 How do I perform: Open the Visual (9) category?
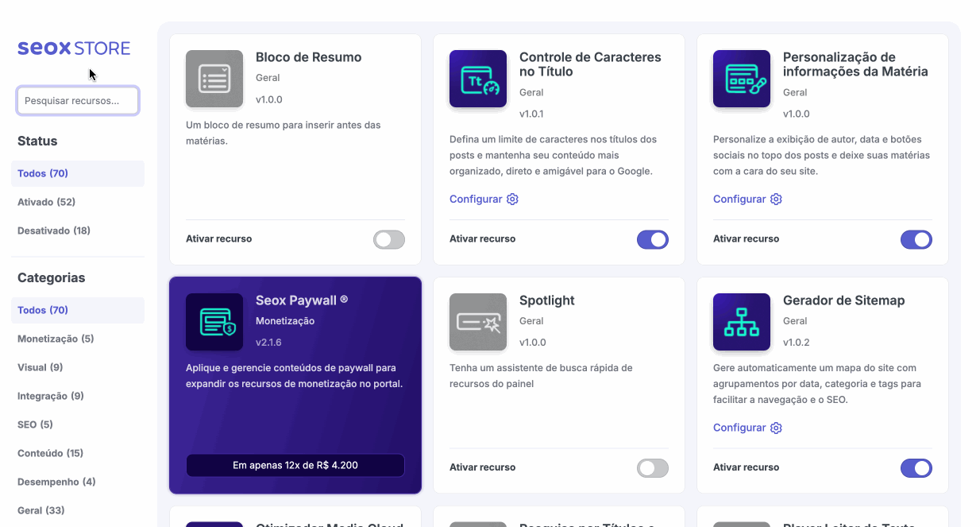click(x=78, y=367)
